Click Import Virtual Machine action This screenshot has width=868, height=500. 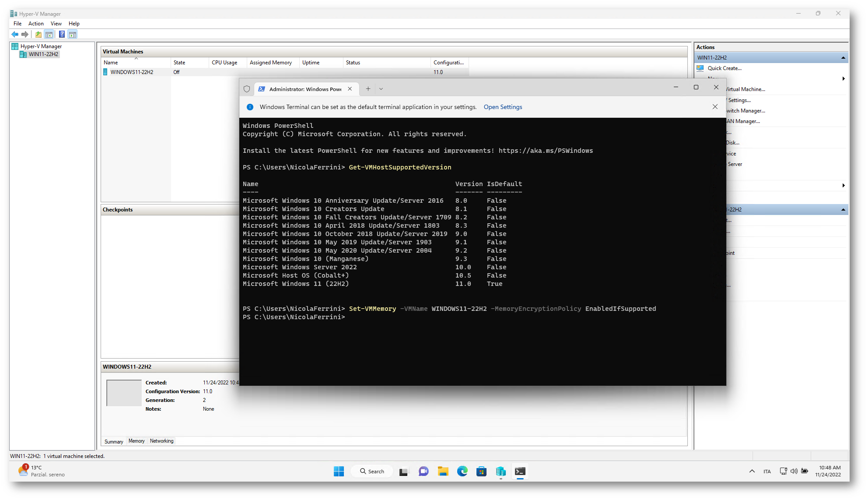[x=745, y=89]
